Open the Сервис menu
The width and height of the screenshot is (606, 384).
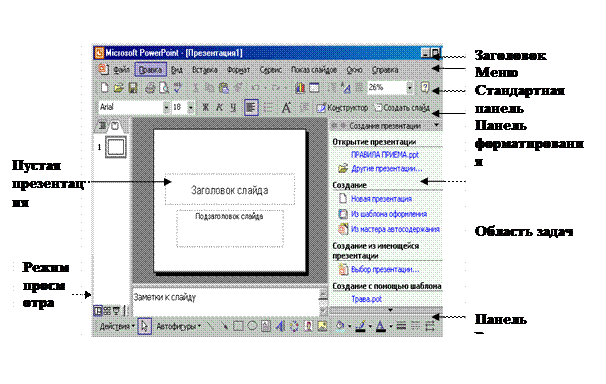[271, 70]
